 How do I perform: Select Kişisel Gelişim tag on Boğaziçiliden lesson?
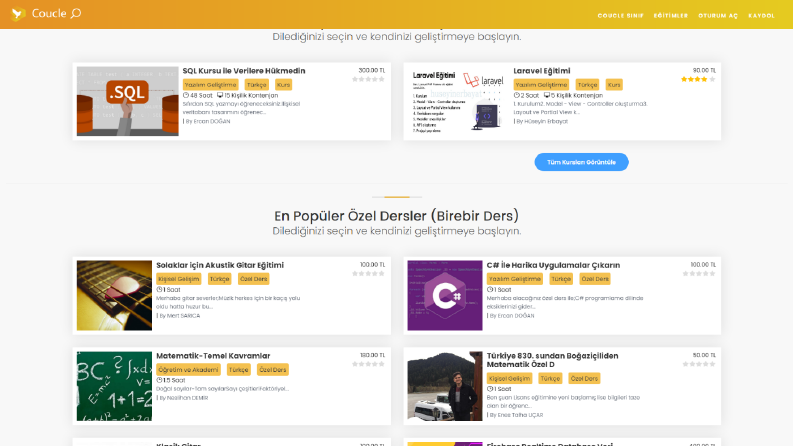(x=509, y=378)
